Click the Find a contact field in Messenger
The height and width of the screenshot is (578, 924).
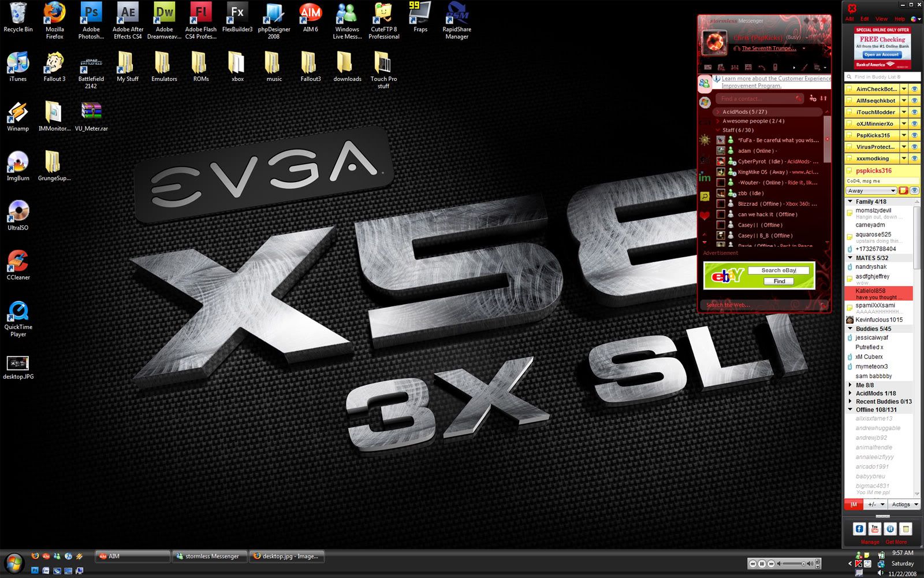(x=759, y=98)
